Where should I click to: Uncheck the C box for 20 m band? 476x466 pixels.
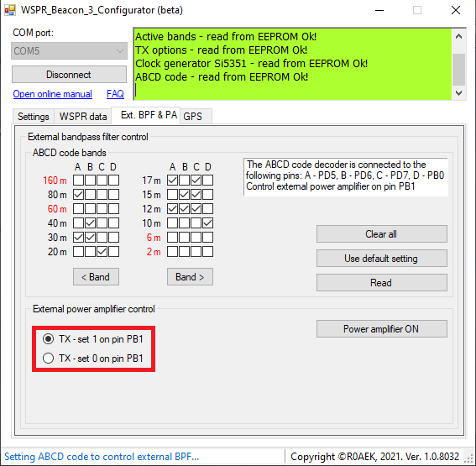point(102,252)
